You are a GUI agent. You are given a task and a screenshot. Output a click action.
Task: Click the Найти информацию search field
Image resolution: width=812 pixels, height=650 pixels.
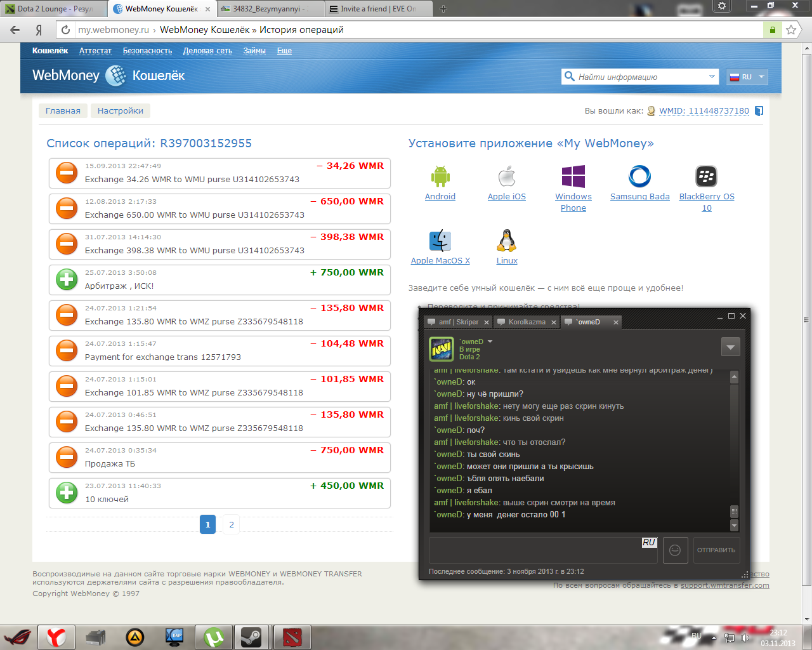coord(640,77)
